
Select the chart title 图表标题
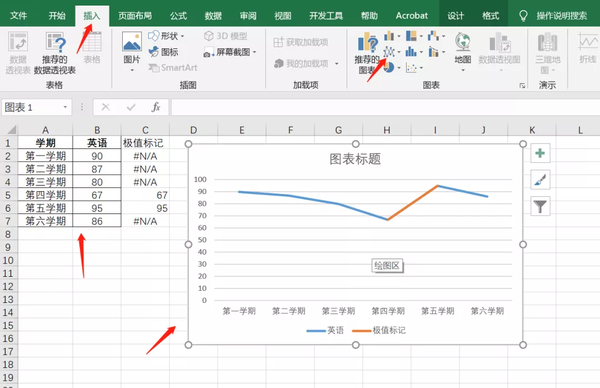(355, 159)
